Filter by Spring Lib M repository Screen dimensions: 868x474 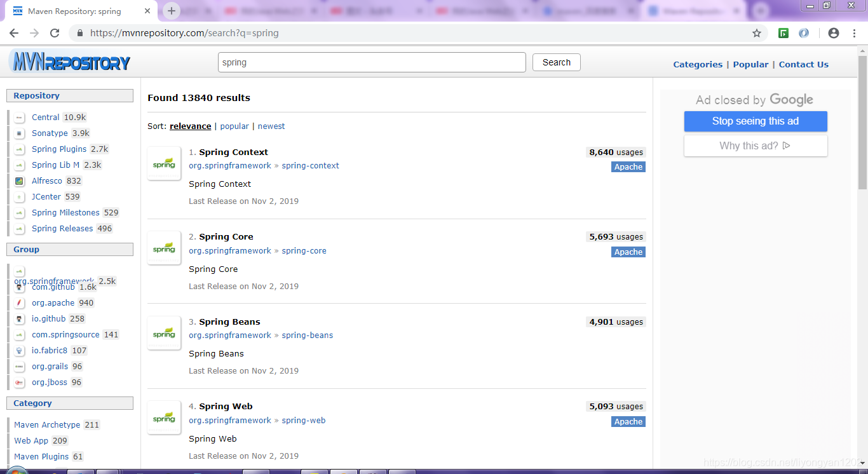55,165
